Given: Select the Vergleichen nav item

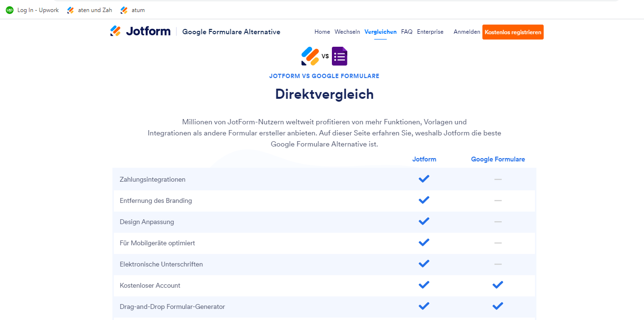Looking at the screenshot, I should (x=381, y=32).
